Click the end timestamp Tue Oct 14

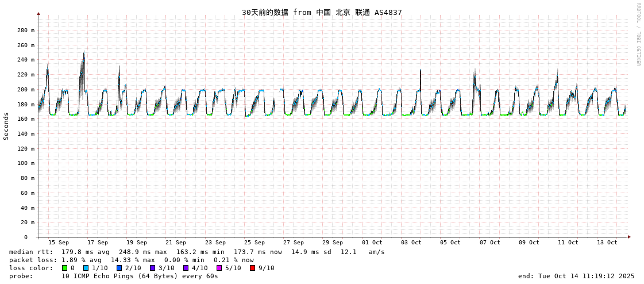coord(576,276)
